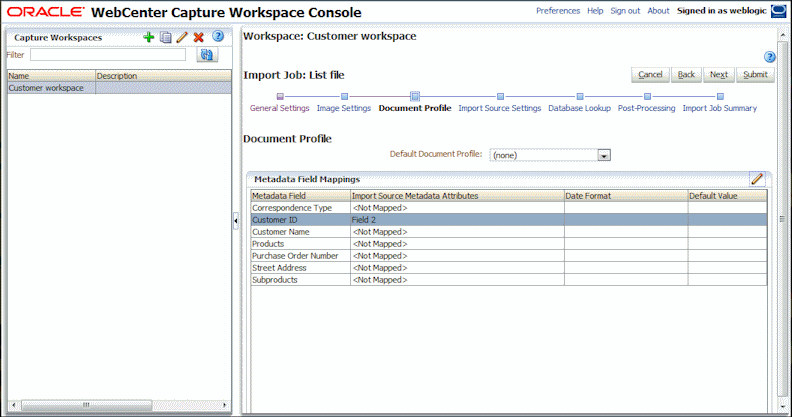Click the left arrow of the workspace list scrollbar

tap(14, 405)
